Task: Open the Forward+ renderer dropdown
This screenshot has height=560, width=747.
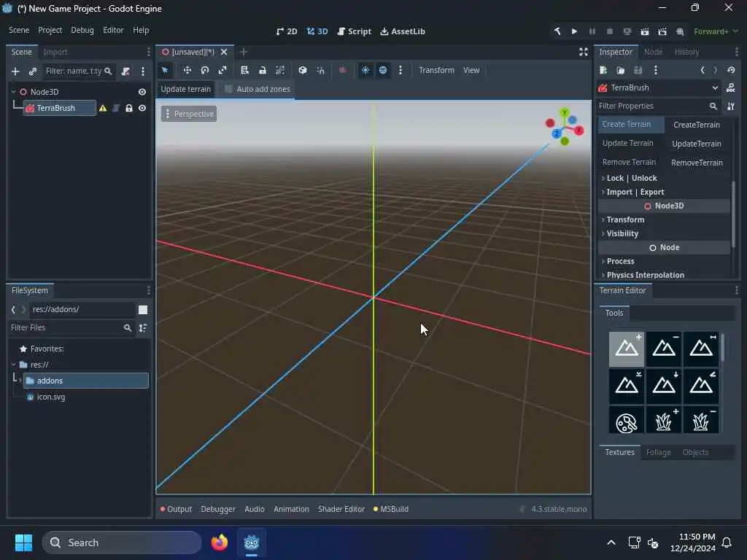Action: coord(716,31)
